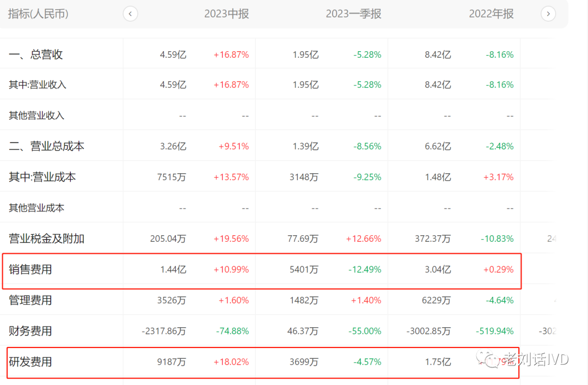Click the 1.44亿 sales expense value
This screenshot has height=385, width=588.
(174, 270)
